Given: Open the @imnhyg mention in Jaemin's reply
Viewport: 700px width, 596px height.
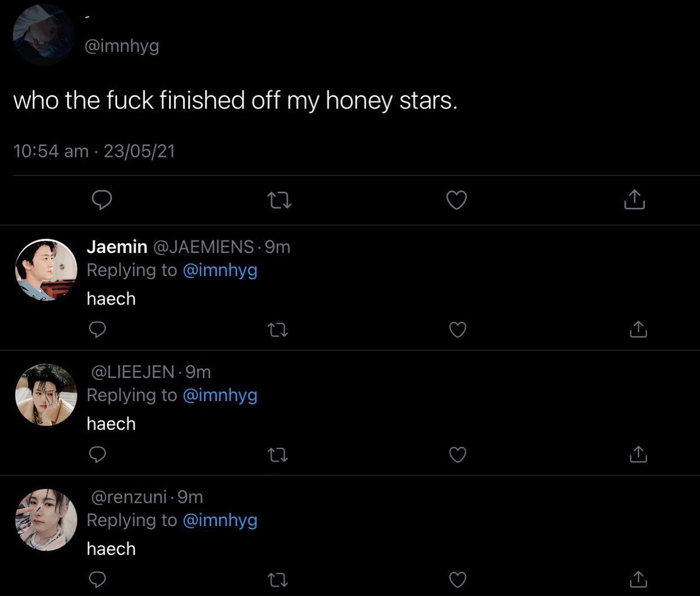Looking at the screenshot, I should [x=220, y=271].
